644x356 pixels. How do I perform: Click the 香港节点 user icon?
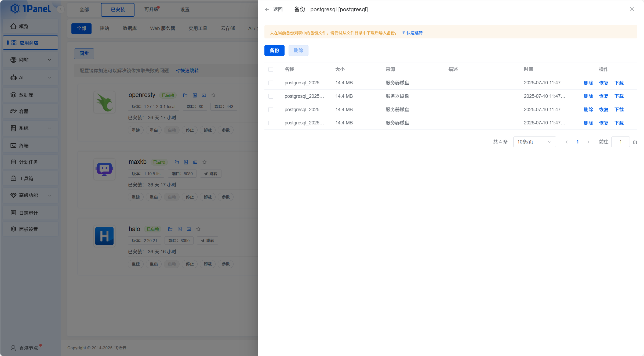(13, 348)
